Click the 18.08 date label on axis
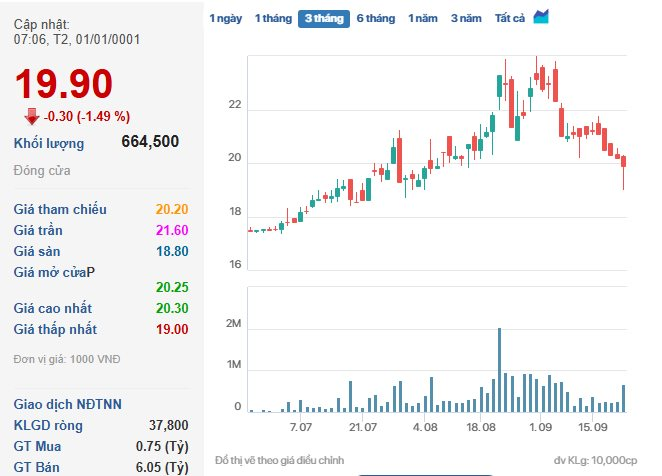The width and height of the screenshot is (662, 476). click(483, 427)
